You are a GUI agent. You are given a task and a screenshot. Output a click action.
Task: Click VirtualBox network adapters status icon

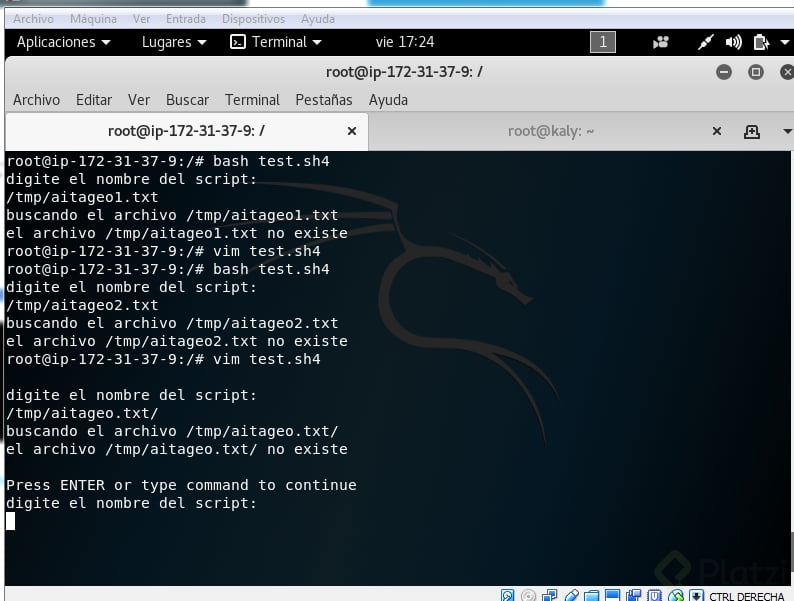coord(549,595)
